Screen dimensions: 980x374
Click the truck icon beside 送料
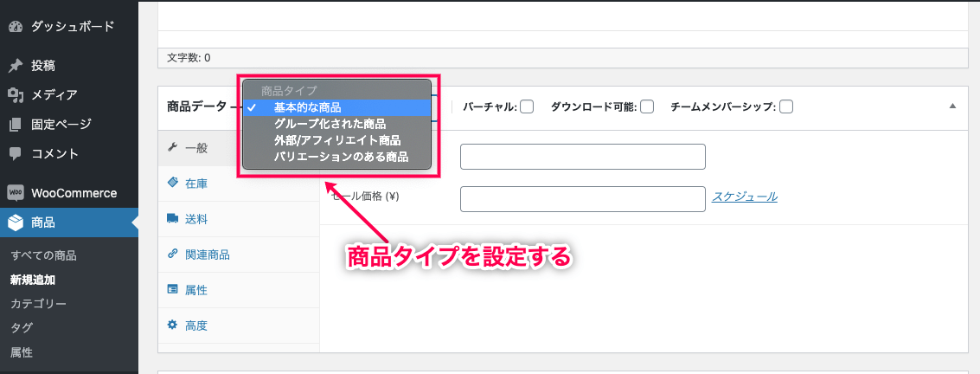[x=172, y=219]
